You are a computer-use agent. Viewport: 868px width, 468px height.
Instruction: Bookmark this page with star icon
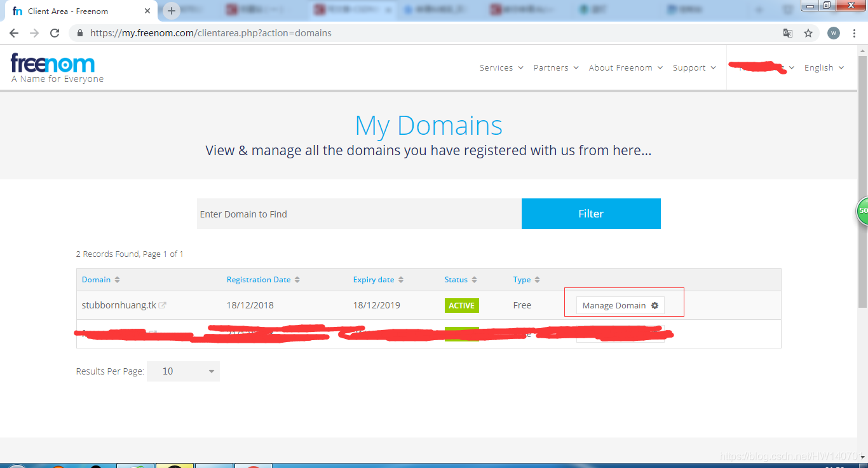(808, 33)
